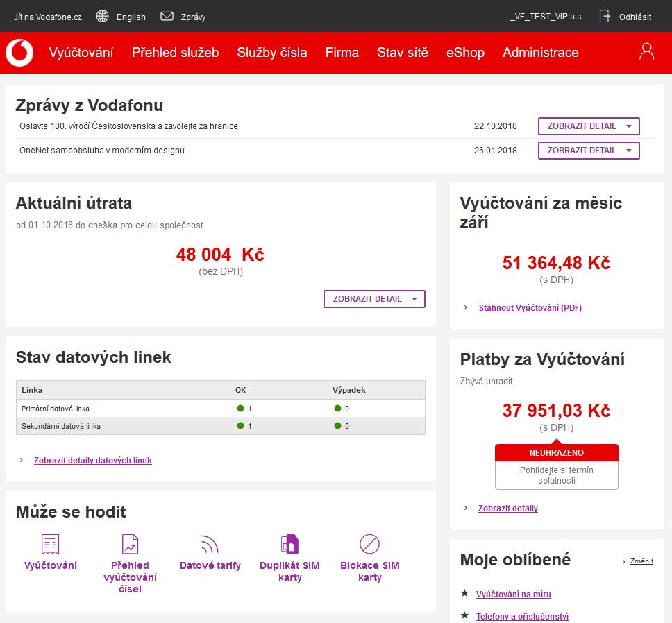The width and height of the screenshot is (672, 623).
Task: Click date 26.01.2018
Action: click(496, 151)
